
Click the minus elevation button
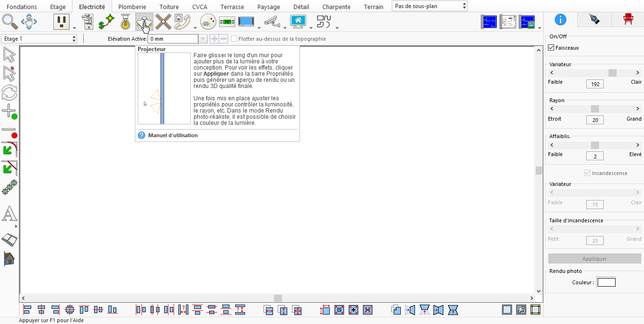click(x=223, y=39)
